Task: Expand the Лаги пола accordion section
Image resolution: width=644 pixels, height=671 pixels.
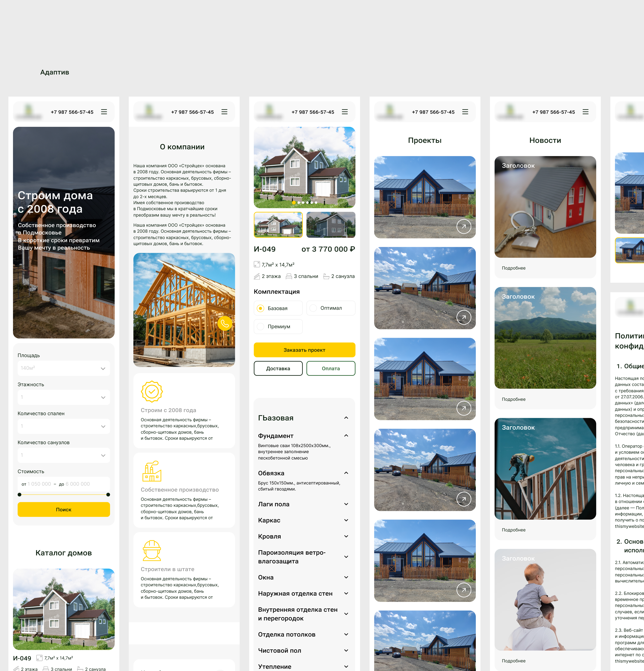Action: click(x=346, y=504)
